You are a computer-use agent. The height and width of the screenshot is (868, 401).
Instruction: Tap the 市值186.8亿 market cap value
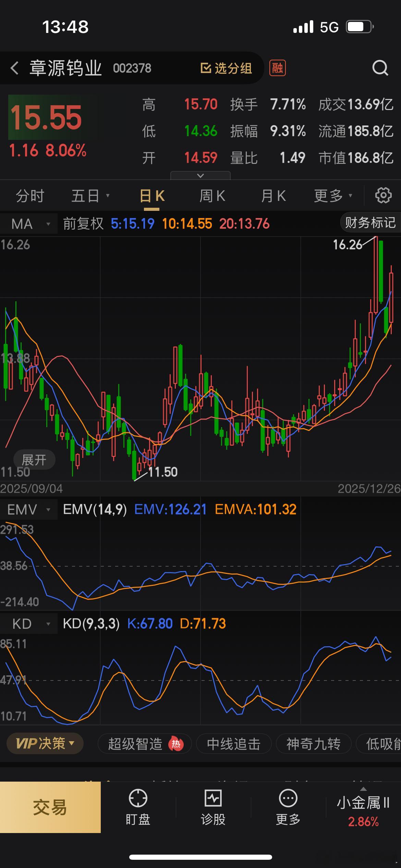click(356, 158)
